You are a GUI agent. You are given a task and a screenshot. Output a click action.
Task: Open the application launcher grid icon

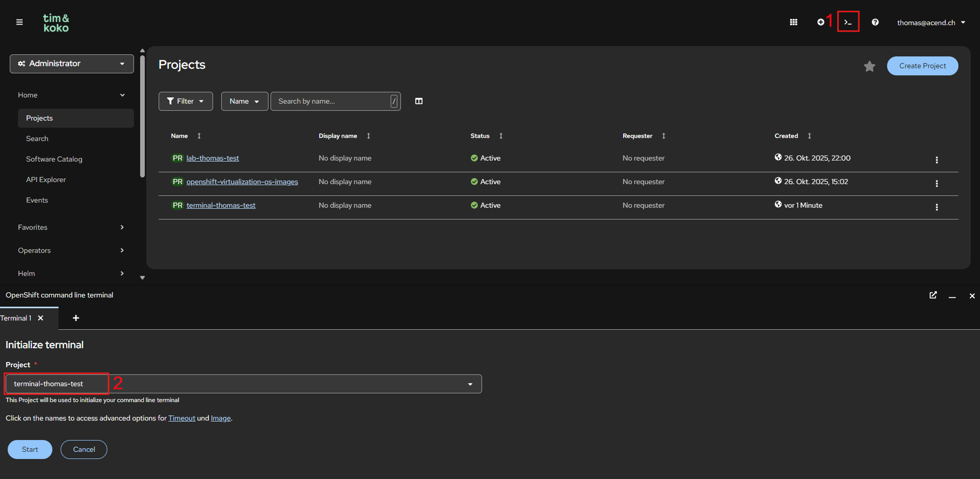coord(793,22)
